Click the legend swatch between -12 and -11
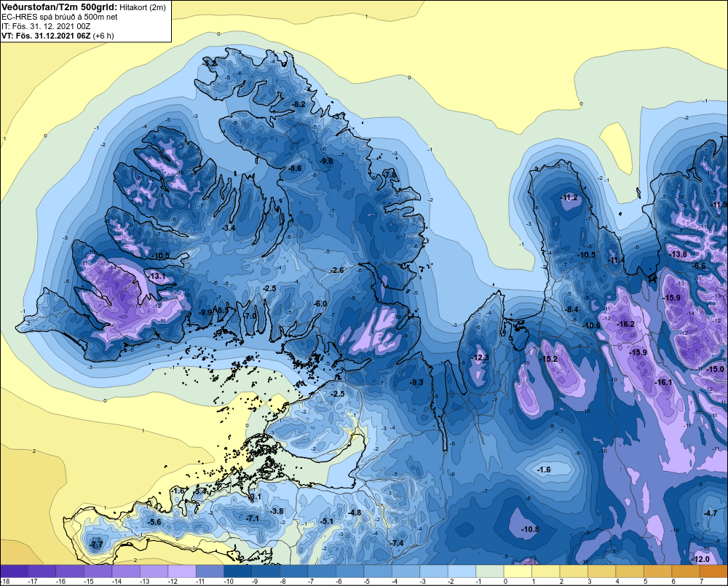This screenshot has height=586, width=728. [182, 571]
